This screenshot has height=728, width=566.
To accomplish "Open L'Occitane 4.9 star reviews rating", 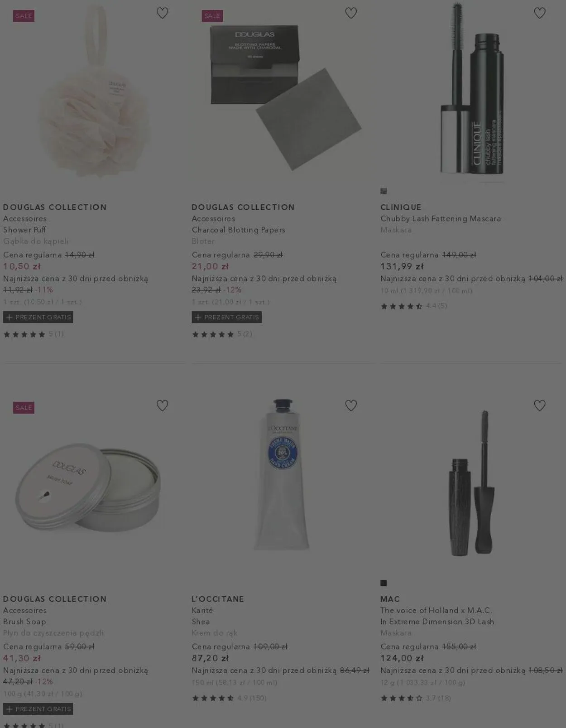I will (229, 698).
